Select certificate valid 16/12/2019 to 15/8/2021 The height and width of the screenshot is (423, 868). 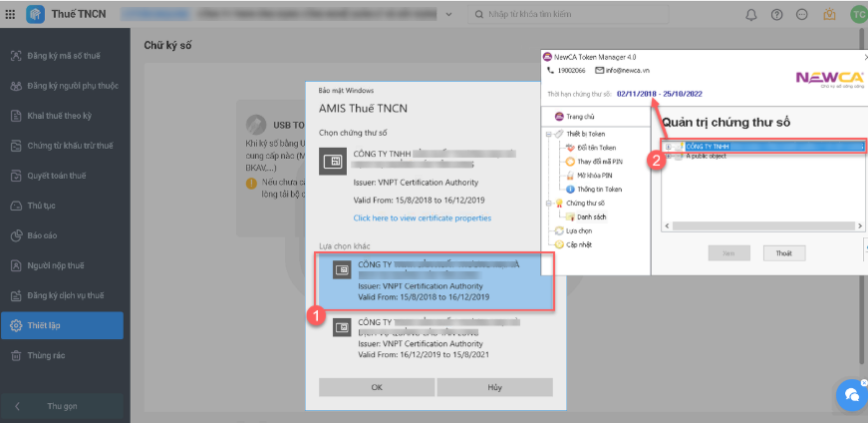(x=435, y=339)
